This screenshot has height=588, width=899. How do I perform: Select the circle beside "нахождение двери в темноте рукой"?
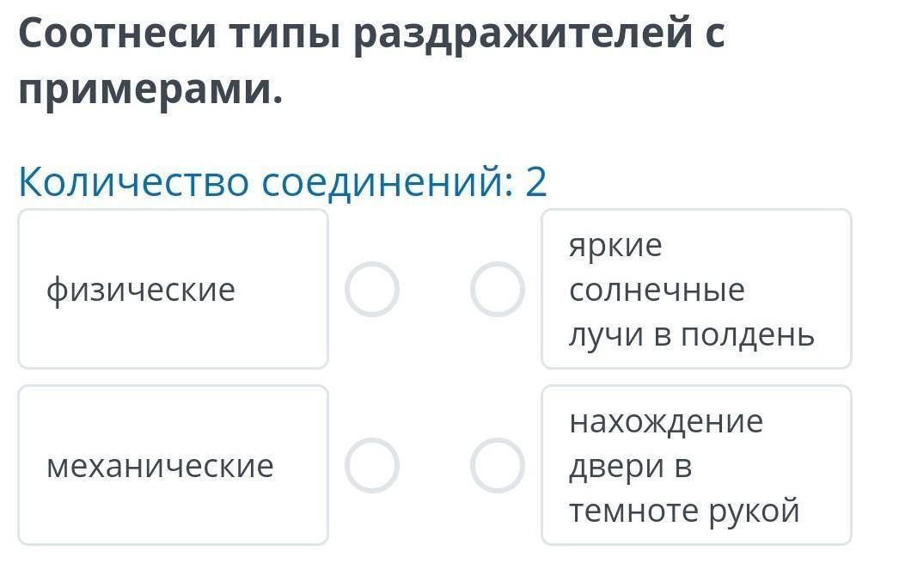pyautogui.click(x=497, y=465)
